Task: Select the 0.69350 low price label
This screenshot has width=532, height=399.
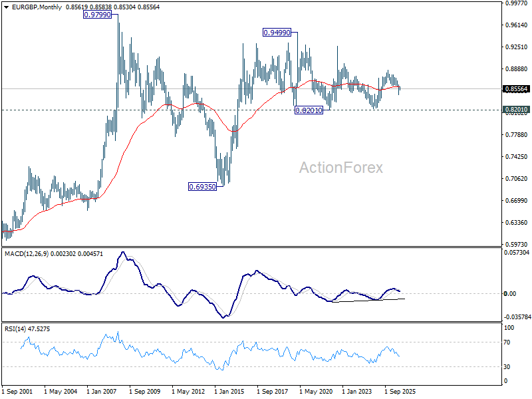Action: point(203,187)
